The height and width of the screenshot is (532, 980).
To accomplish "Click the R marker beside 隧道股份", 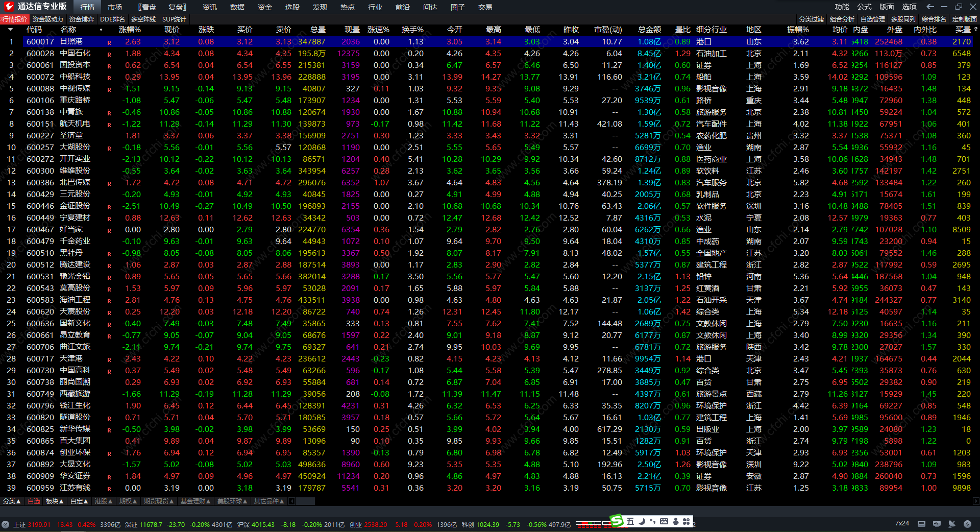I will 109,418.
